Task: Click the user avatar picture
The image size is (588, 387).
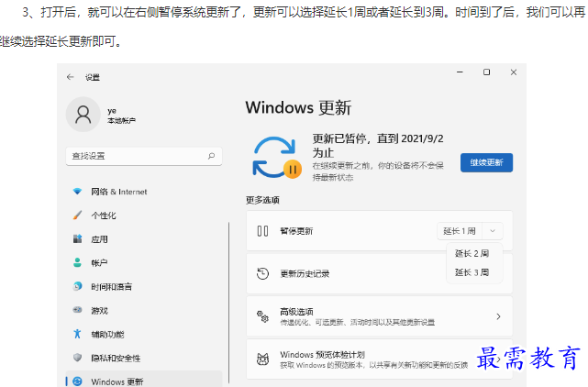Action: click(x=83, y=115)
